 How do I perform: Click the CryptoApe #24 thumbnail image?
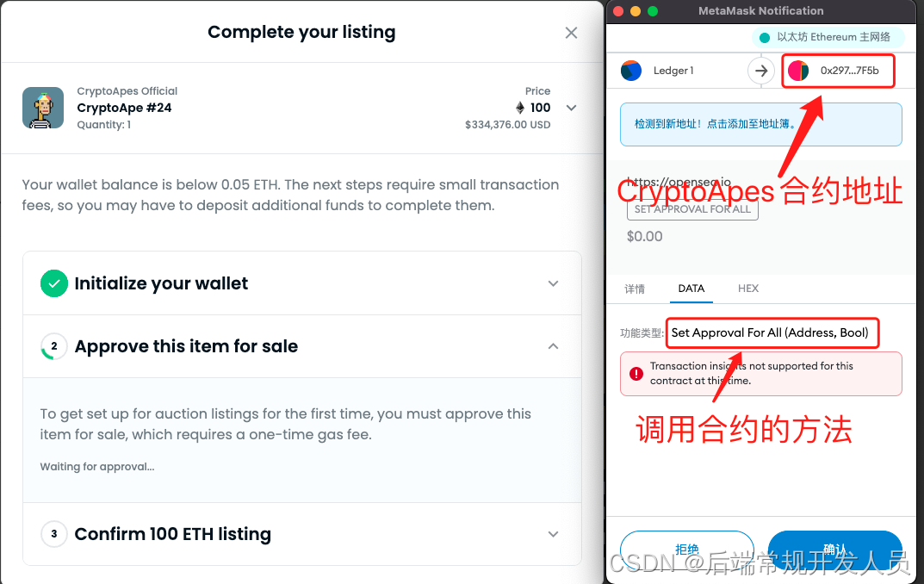[43, 108]
